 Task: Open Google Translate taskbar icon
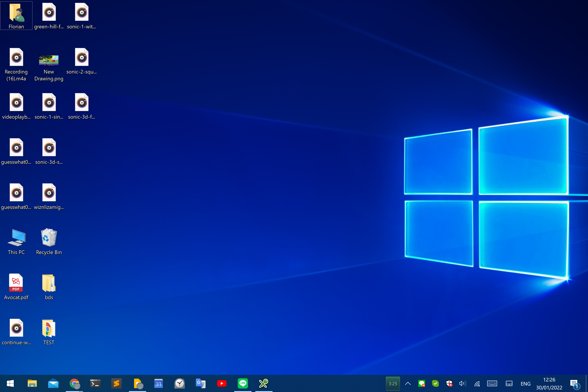201,383
